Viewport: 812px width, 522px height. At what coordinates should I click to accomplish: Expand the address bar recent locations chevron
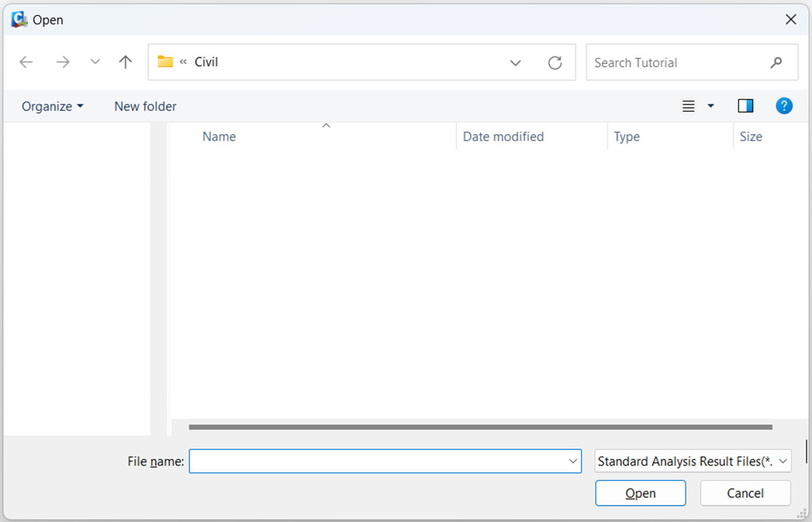pyautogui.click(x=515, y=62)
